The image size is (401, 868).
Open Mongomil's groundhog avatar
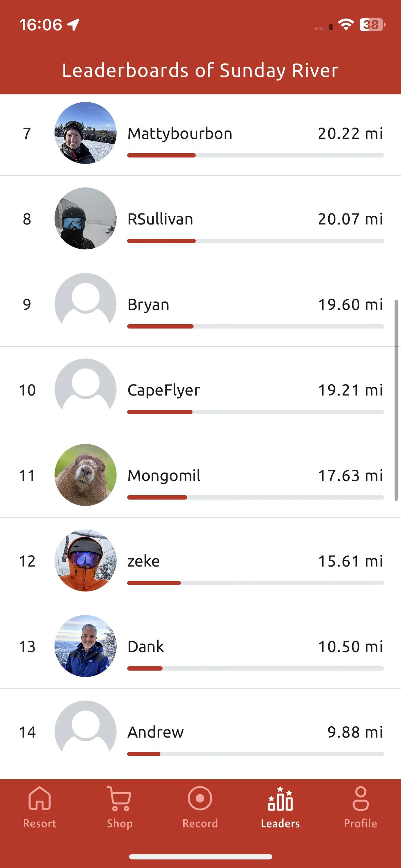pos(86,475)
